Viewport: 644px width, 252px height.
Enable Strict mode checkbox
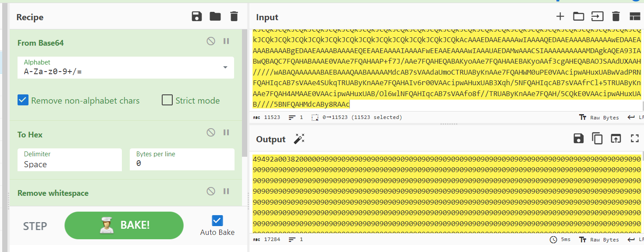[x=167, y=100]
